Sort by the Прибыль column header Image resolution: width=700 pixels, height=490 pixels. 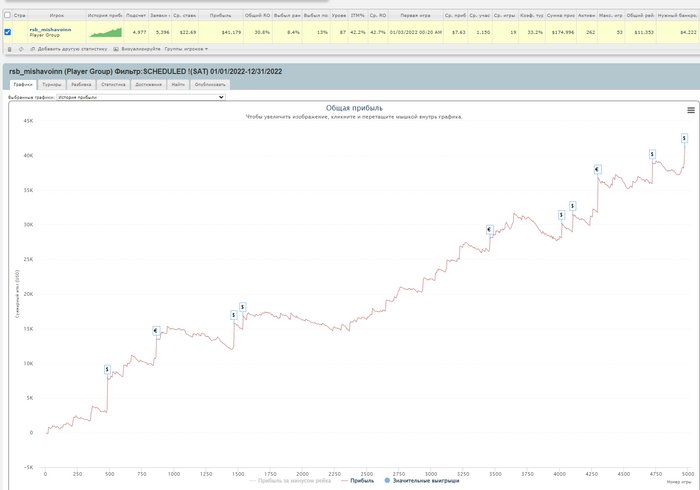221,15
